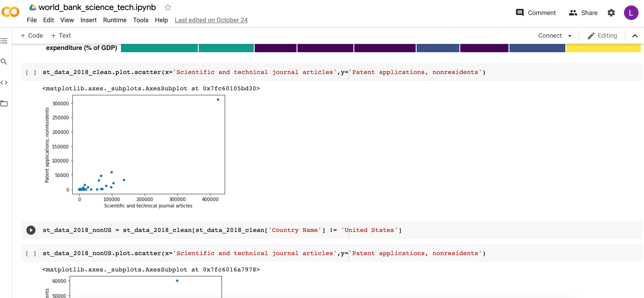Click Last edited on October 24 link
Viewport: 644px width, 298px height.
point(211,20)
